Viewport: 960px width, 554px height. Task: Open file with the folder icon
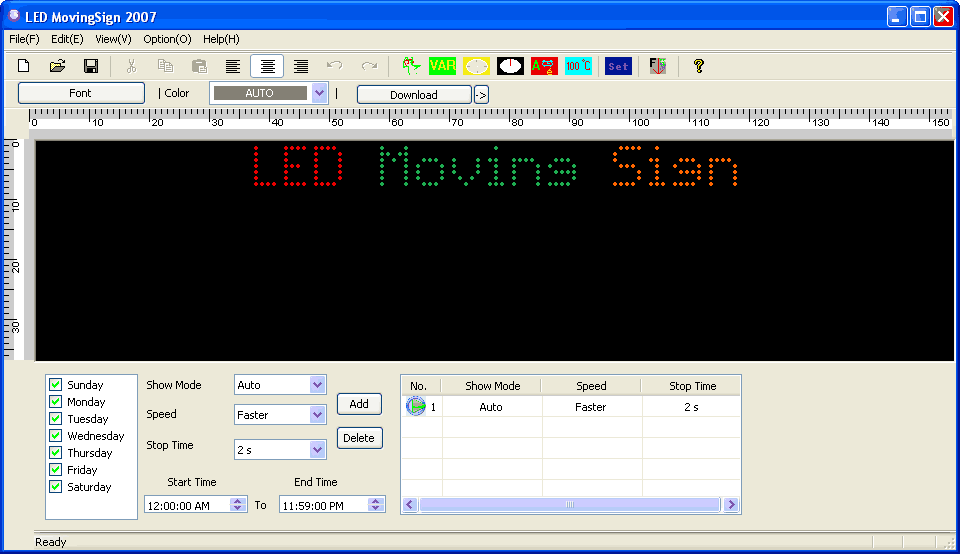[58, 66]
